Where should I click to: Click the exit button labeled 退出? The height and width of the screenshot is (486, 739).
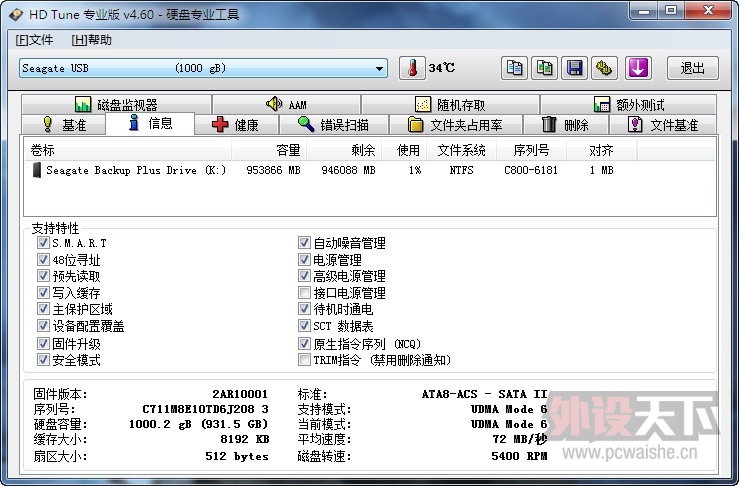click(x=692, y=68)
